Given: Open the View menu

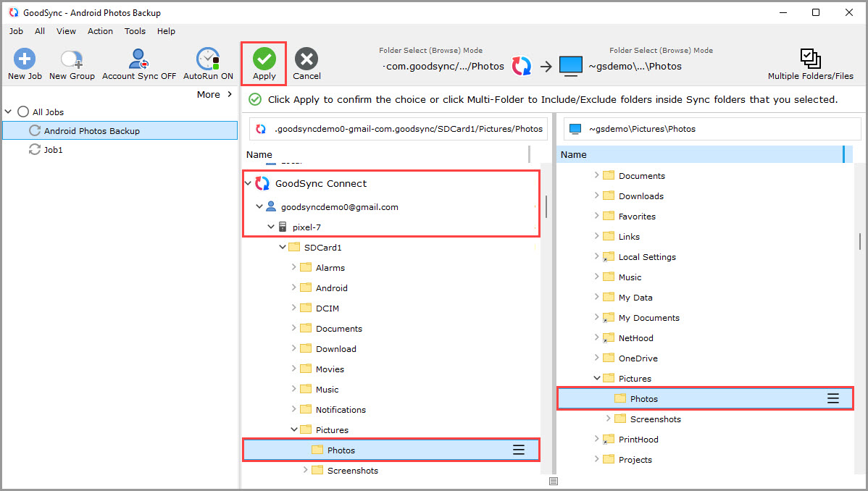Looking at the screenshot, I should 66,31.
